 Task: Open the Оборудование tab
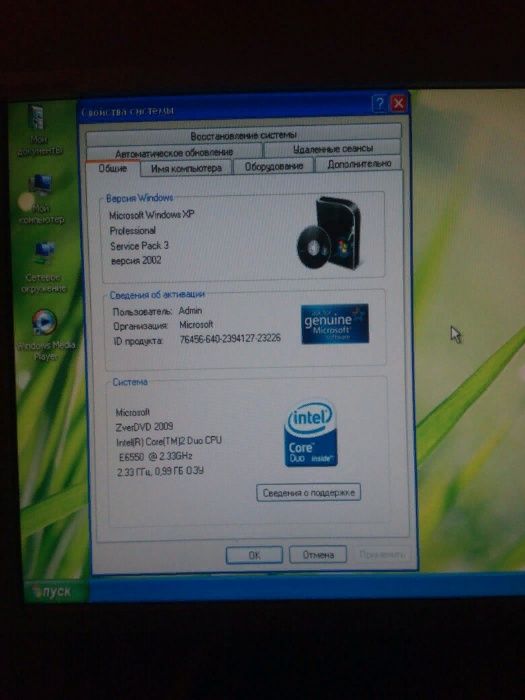(274, 166)
